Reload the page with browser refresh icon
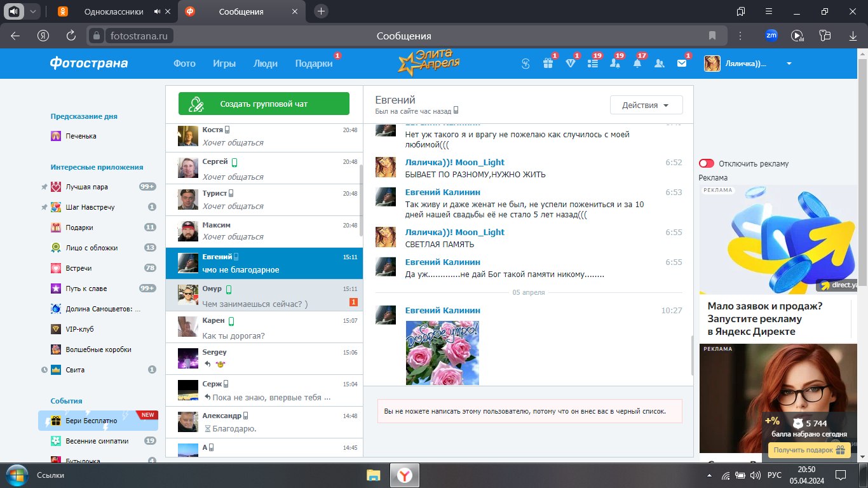 (x=71, y=36)
